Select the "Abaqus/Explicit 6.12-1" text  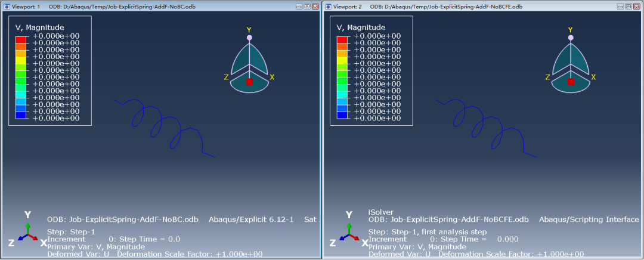click(x=252, y=219)
